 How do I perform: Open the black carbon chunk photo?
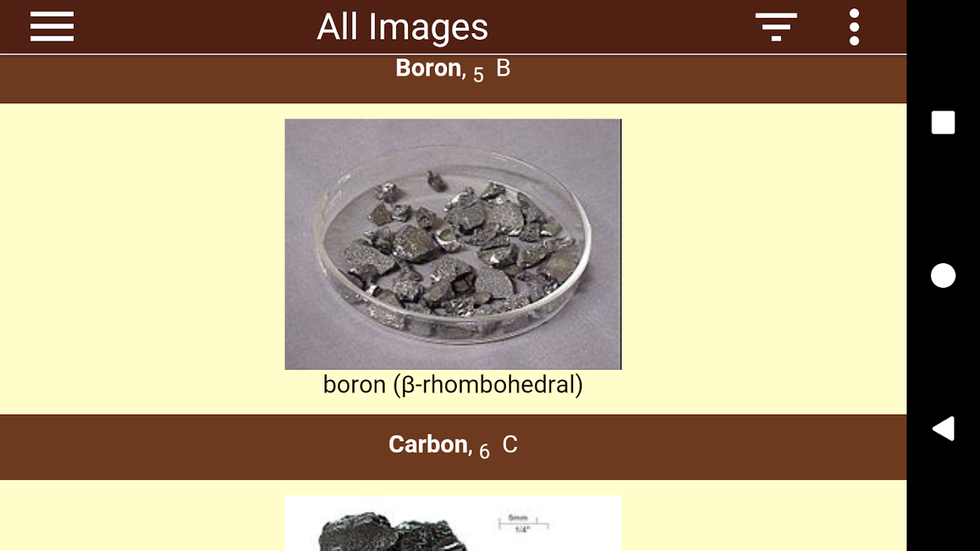pyautogui.click(x=453, y=523)
